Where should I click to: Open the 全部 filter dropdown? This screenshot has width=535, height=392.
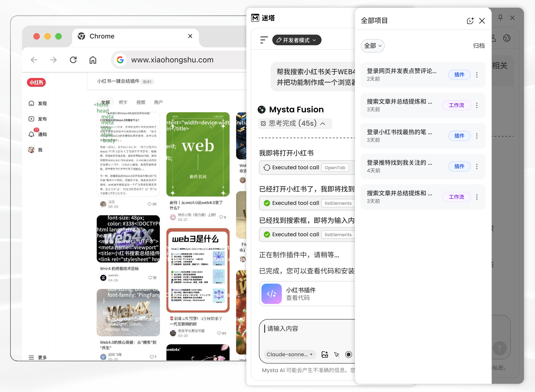tap(372, 46)
